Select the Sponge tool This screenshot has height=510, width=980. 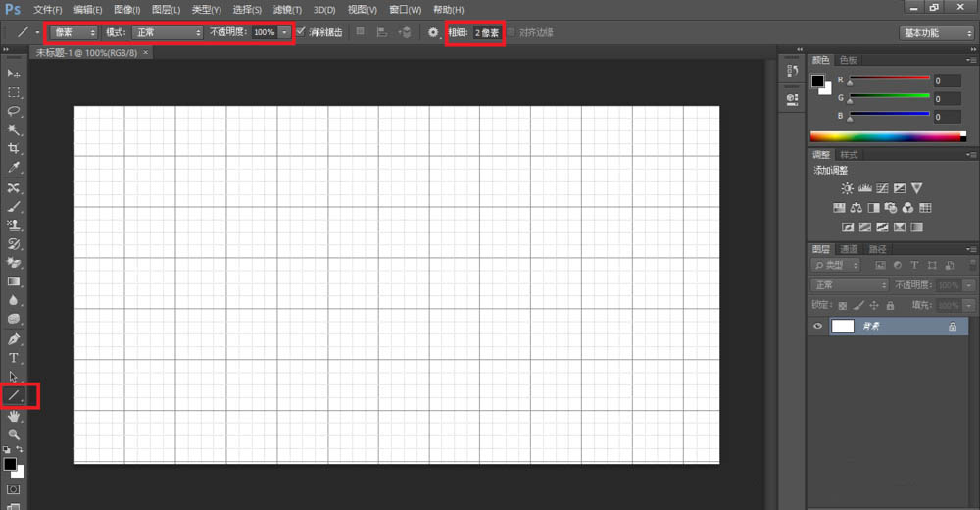[13, 319]
